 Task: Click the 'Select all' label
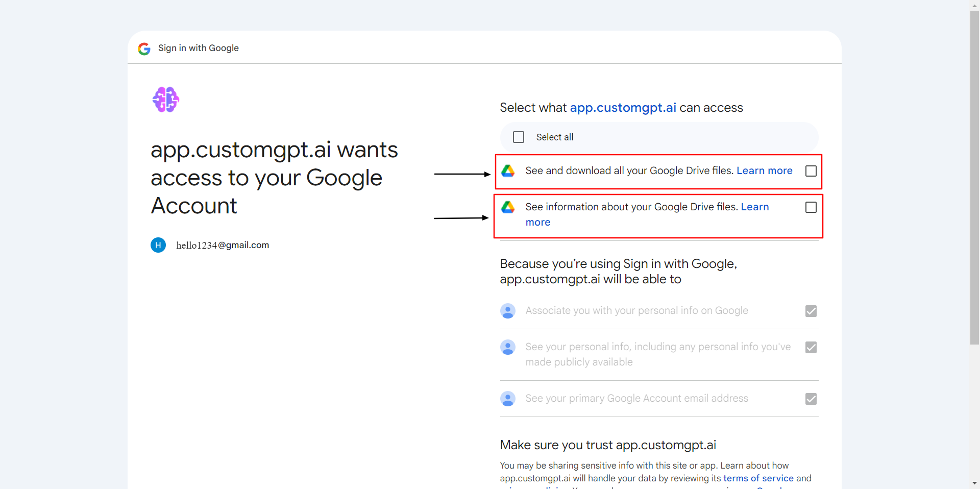point(555,137)
